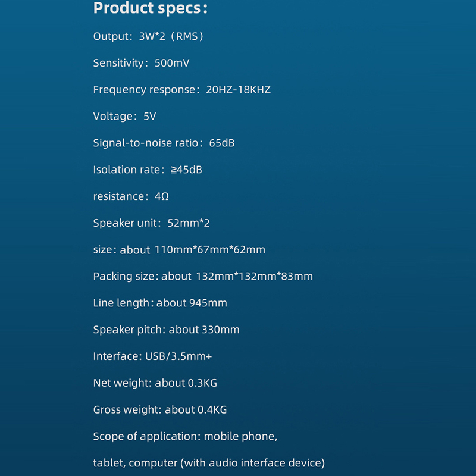The image size is (476, 476).
Task: Click the Voltage 5V line
Action: pyautogui.click(x=124, y=117)
